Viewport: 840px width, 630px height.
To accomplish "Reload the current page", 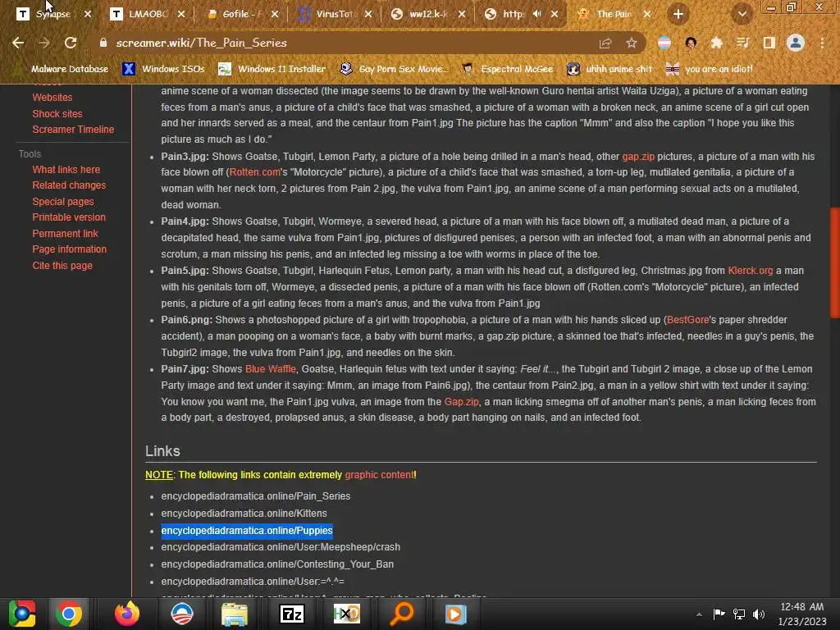I will tap(71, 43).
